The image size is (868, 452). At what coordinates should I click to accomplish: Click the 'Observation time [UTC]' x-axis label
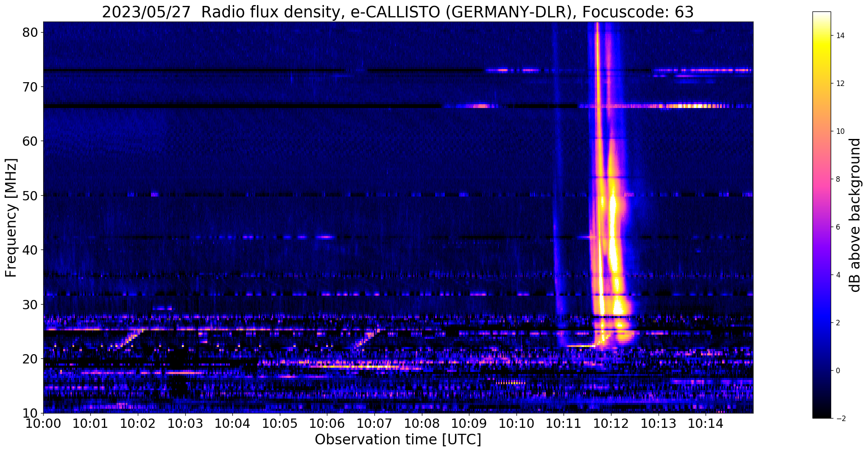click(x=398, y=440)
